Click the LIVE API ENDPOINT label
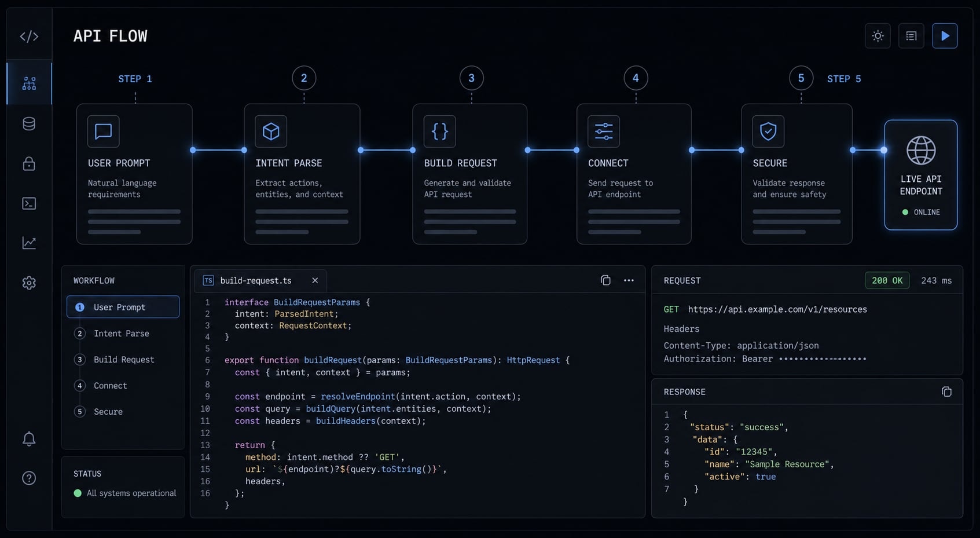The height and width of the screenshot is (538, 980). (921, 185)
